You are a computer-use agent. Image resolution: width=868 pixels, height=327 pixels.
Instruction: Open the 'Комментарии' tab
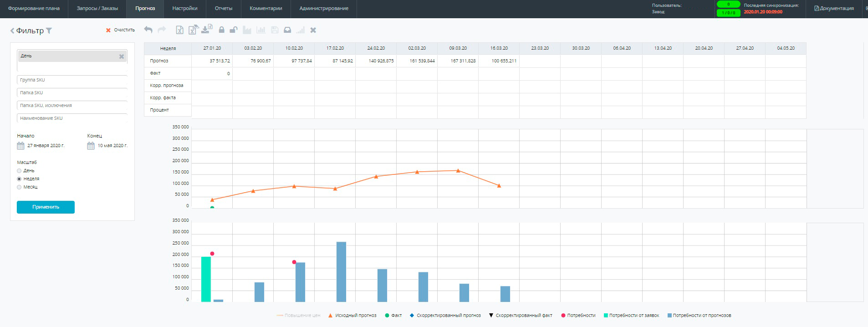pyautogui.click(x=266, y=9)
